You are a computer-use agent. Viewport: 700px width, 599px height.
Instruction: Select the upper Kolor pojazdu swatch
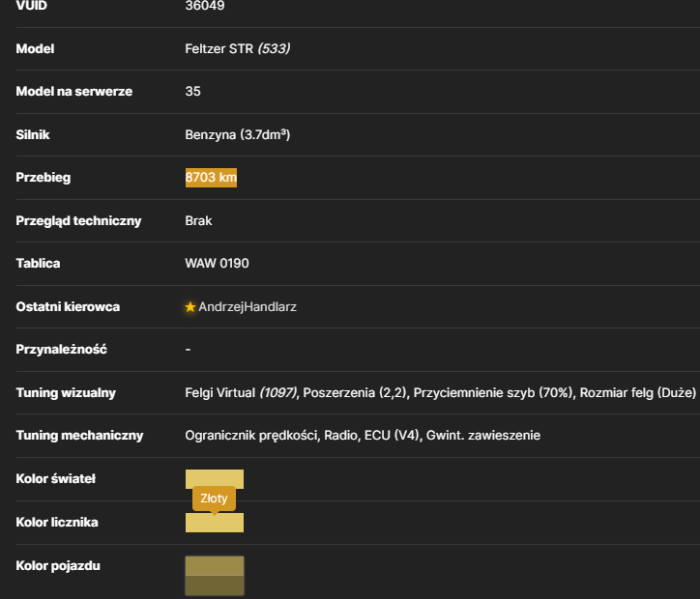[215, 566]
